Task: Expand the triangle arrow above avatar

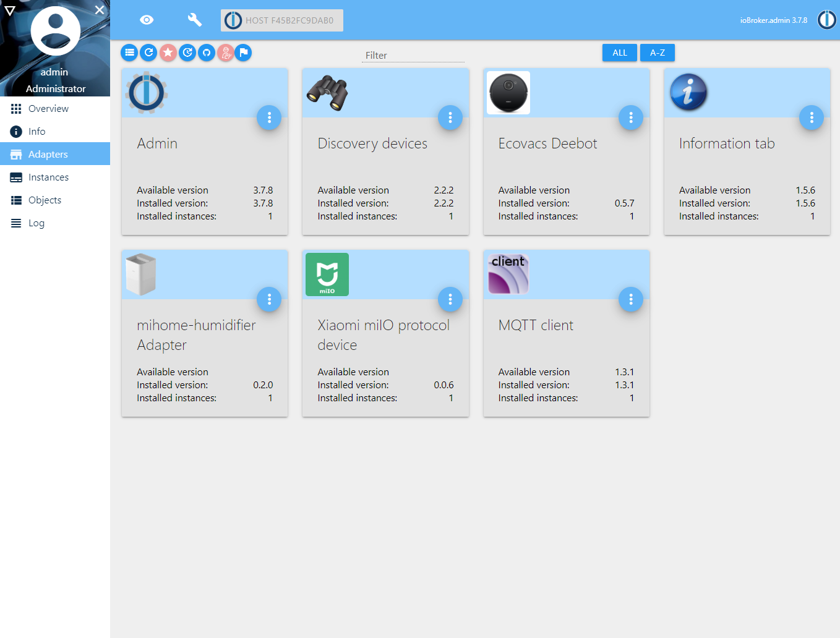Action: point(10,11)
